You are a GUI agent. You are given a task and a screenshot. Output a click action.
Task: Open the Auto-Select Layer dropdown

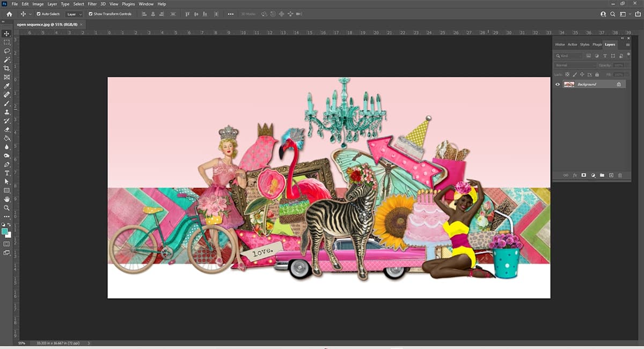click(x=74, y=14)
